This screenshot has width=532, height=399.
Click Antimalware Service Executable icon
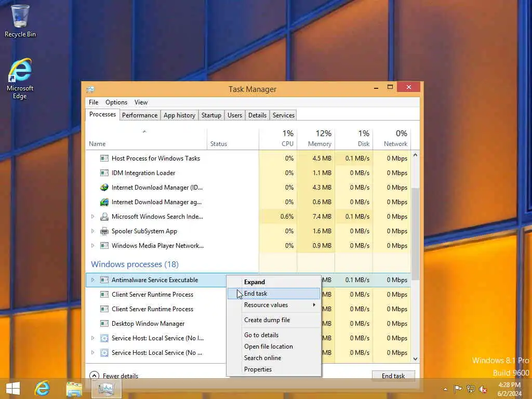point(104,280)
